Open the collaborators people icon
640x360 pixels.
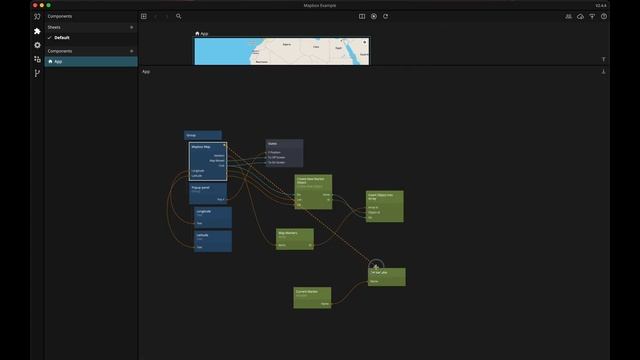tap(569, 16)
